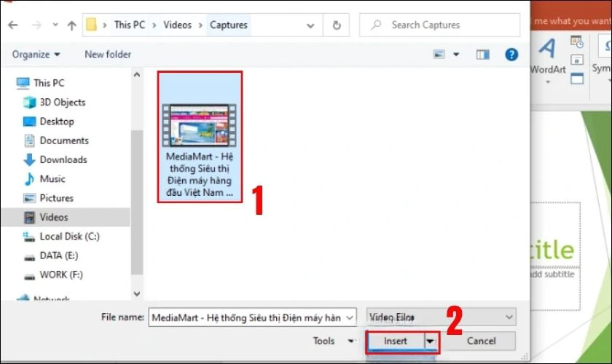The image size is (612, 364).
Task: Expand the address bar history dropdown
Action: (310, 25)
